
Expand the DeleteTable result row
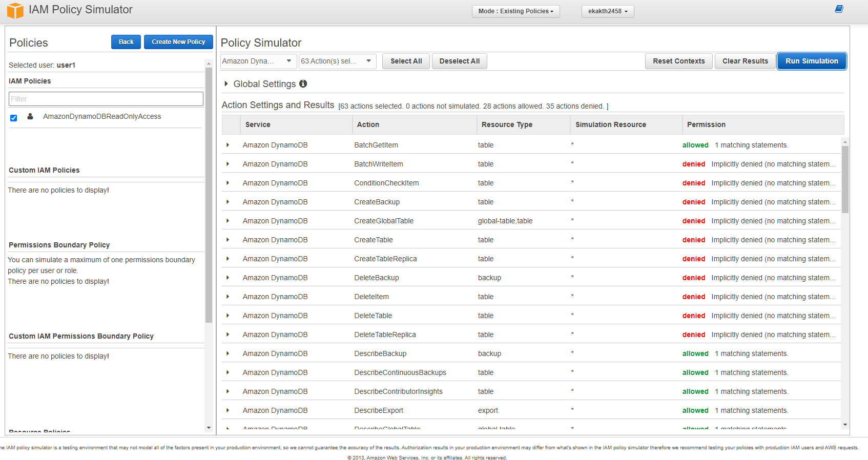tap(228, 316)
